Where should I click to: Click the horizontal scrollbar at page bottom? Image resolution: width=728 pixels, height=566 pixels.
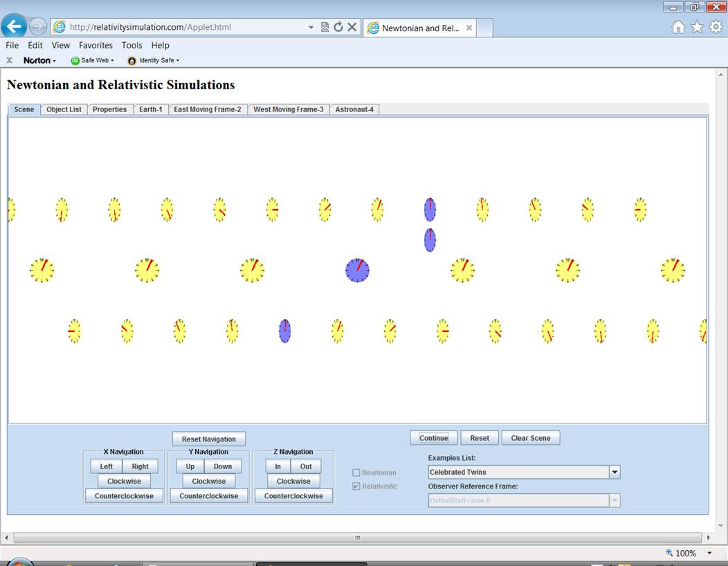pos(356,538)
